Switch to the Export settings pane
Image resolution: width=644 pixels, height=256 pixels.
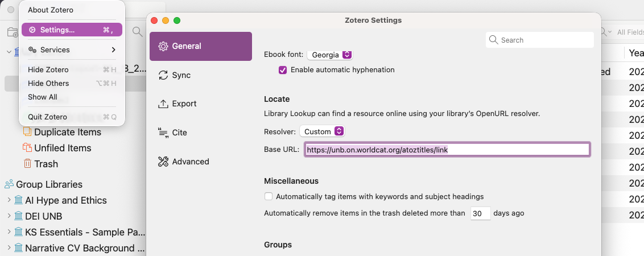point(201,104)
